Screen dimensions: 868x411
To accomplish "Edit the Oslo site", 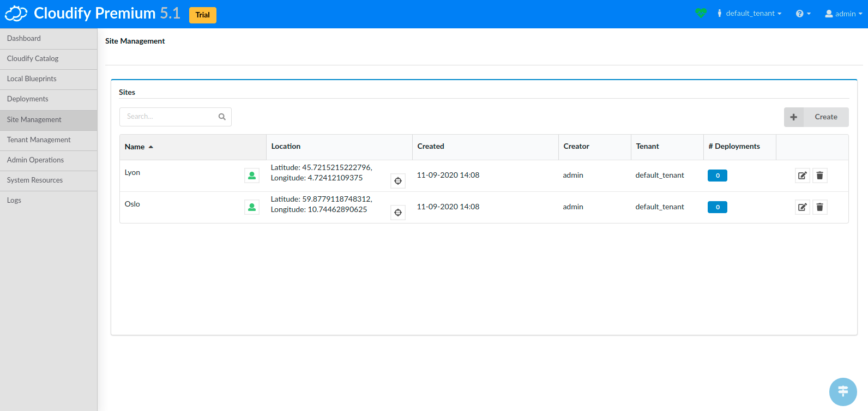I will [803, 207].
